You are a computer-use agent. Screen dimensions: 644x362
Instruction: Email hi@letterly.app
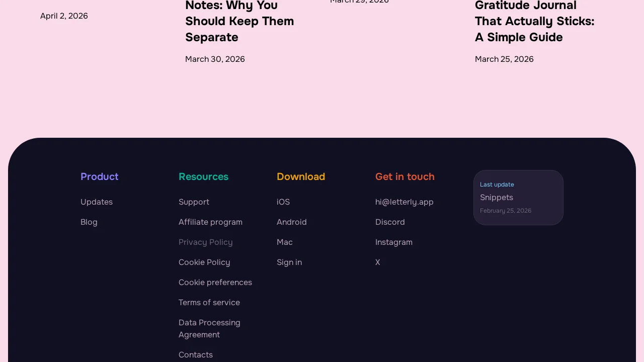[x=405, y=202]
